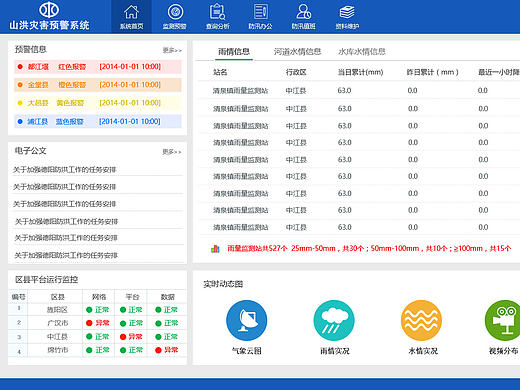This screenshot has width=520, height=390.
Task: Switch to 河道水情信息 tab
Action: [x=297, y=52]
